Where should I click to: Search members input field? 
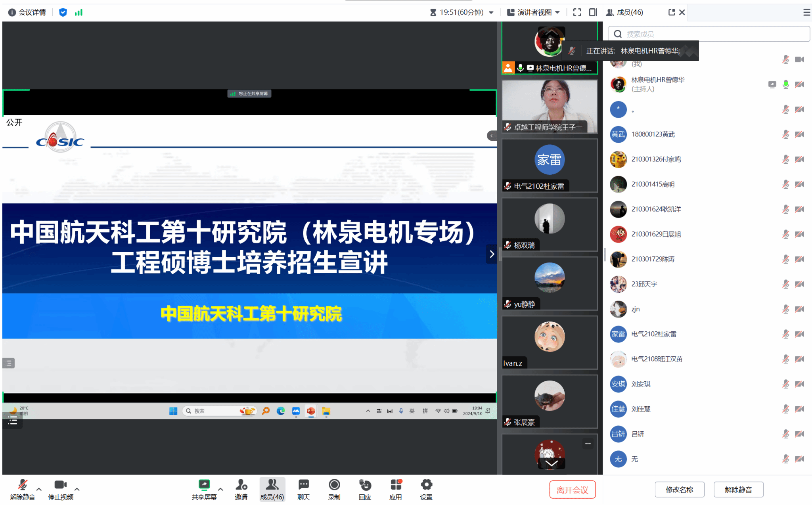coord(709,34)
